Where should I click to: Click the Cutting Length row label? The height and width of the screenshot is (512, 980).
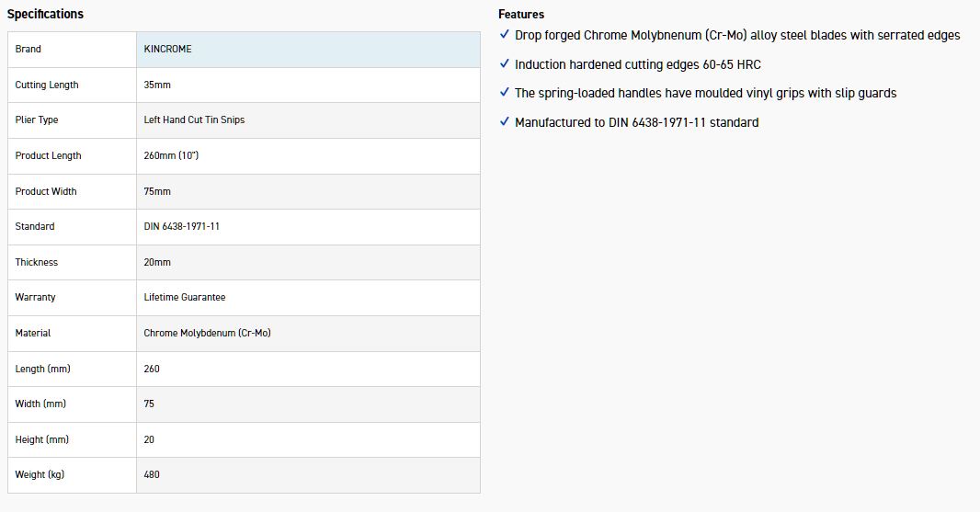click(x=47, y=85)
